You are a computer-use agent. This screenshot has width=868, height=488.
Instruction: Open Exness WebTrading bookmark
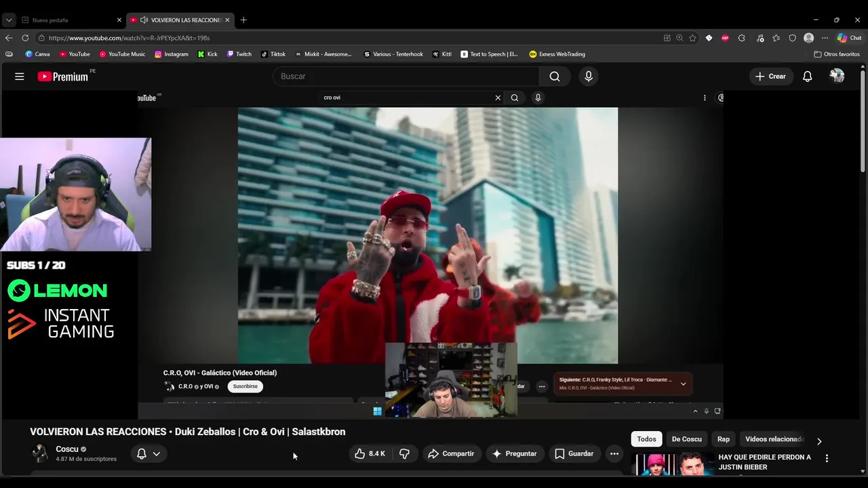coord(557,54)
